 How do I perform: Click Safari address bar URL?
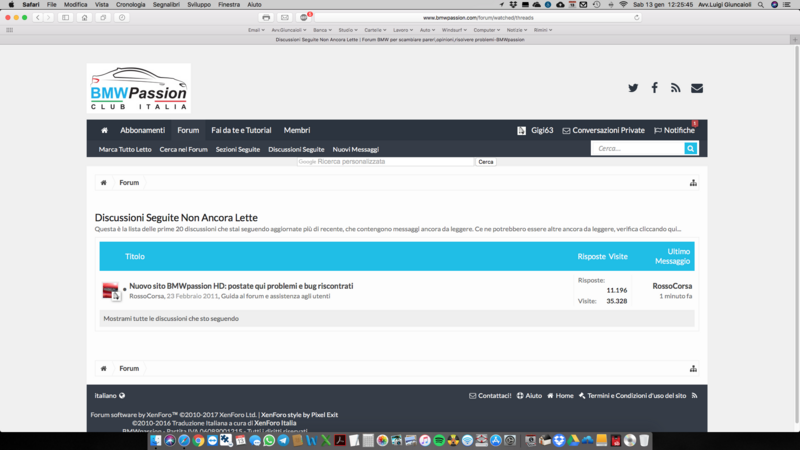tap(478, 17)
